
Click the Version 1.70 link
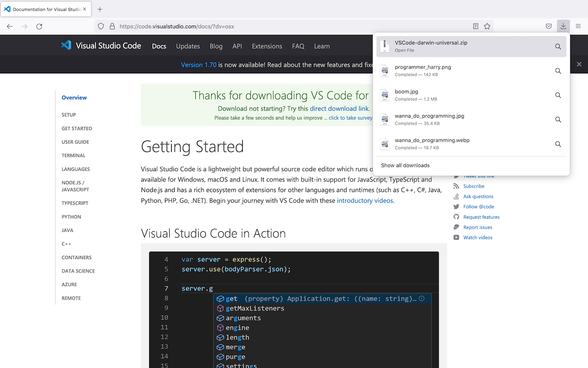[199, 65]
